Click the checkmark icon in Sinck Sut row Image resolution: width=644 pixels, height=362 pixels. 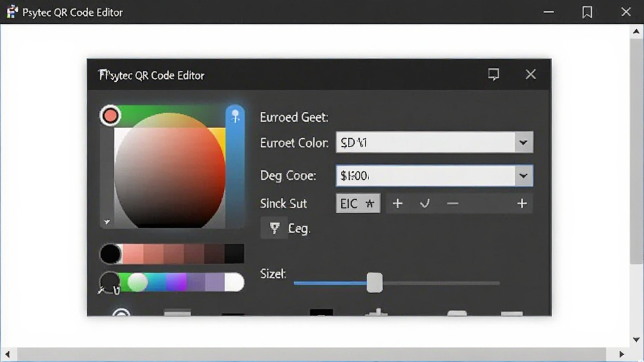pos(425,204)
